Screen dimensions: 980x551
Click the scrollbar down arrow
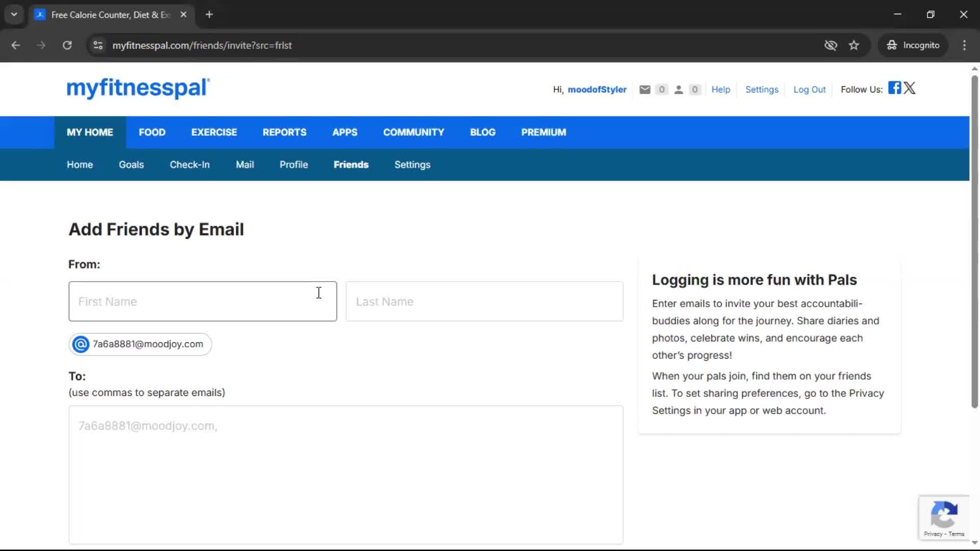click(x=974, y=543)
